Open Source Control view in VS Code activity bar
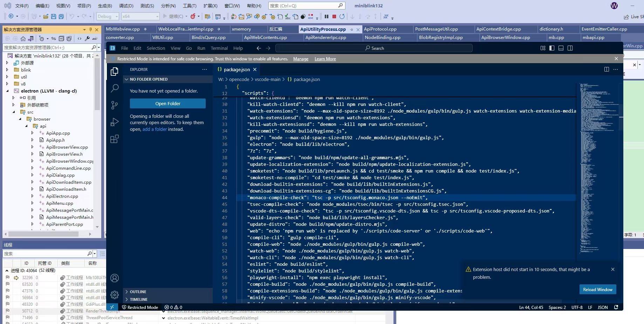The image size is (644, 324). pos(115,105)
